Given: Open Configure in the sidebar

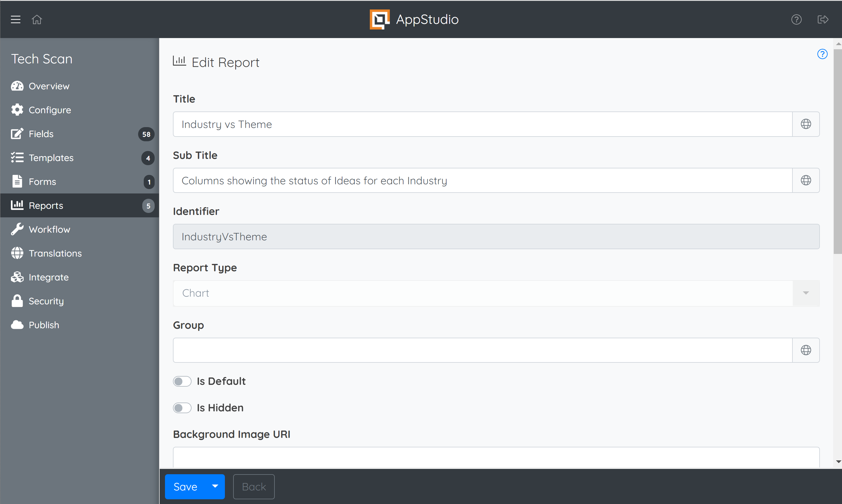Looking at the screenshot, I should [79, 110].
